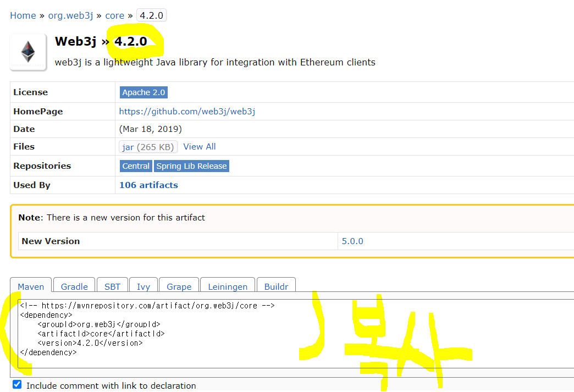Click the Web3j » 4.2.0 page heading
This screenshot has height=392, width=574.
(x=101, y=41)
